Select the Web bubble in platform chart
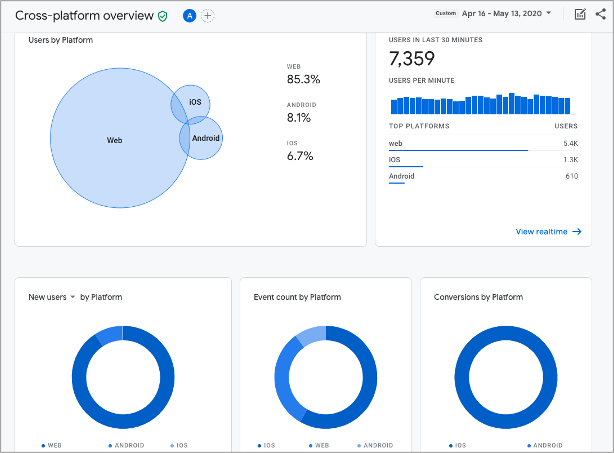614x453 pixels. pos(114,140)
